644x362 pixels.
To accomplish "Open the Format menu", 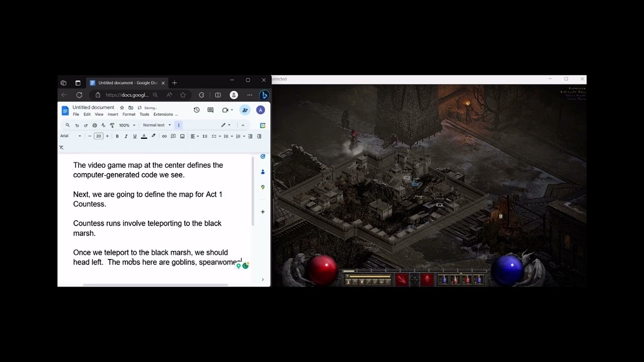I will tap(129, 115).
